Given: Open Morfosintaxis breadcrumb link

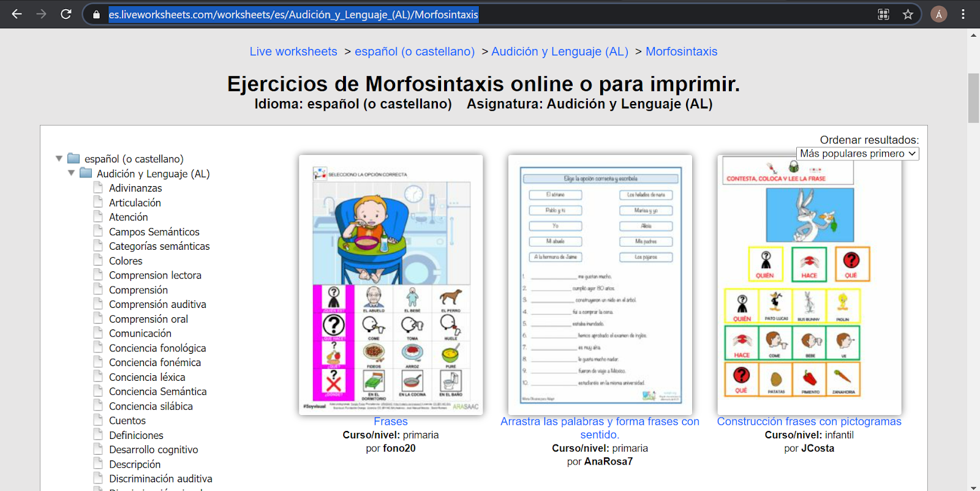Looking at the screenshot, I should 682,51.
